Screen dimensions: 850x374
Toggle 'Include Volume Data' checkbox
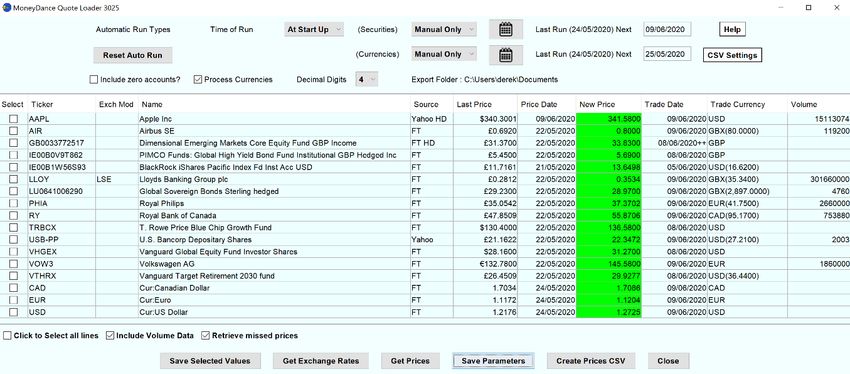[110, 336]
